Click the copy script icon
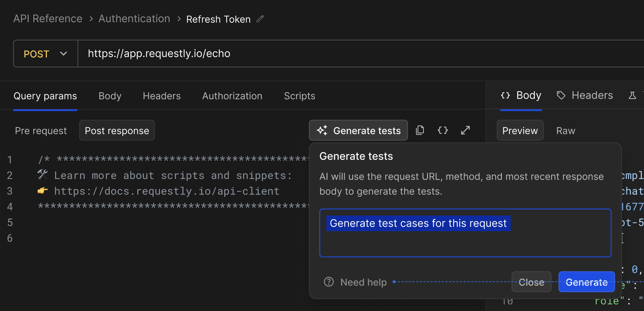Screen dimensions: 644x311 click(x=420, y=130)
